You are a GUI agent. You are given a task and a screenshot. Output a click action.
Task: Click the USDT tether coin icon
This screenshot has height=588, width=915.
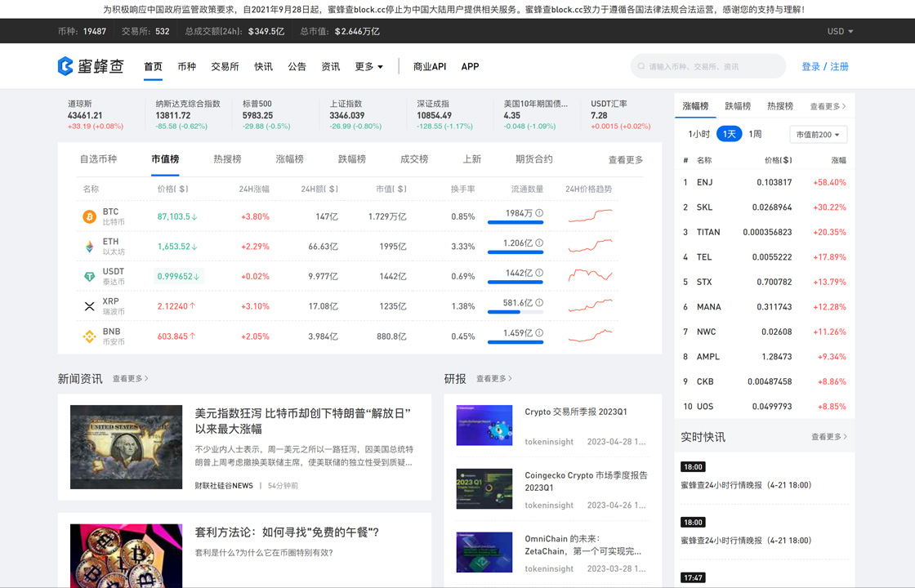(x=89, y=277)
